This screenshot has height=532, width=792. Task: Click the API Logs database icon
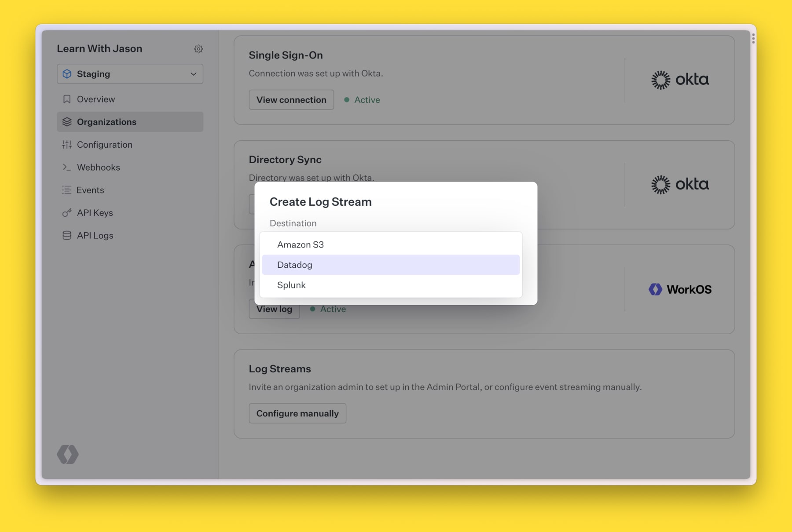point(67,236)
